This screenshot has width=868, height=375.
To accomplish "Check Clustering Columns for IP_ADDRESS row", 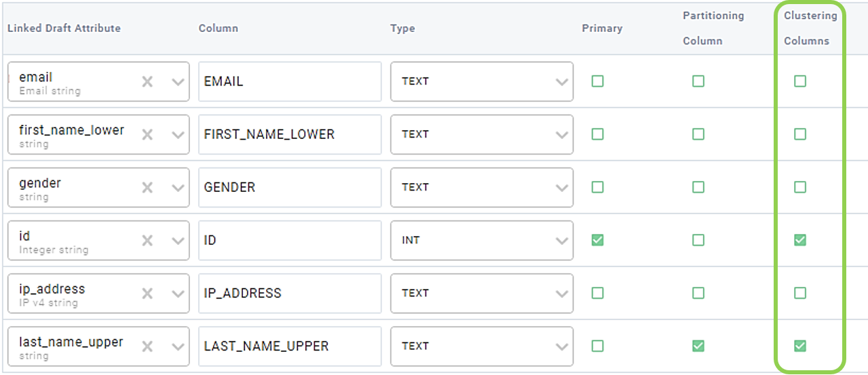I will pyautogui.click(x=800, y=293).
